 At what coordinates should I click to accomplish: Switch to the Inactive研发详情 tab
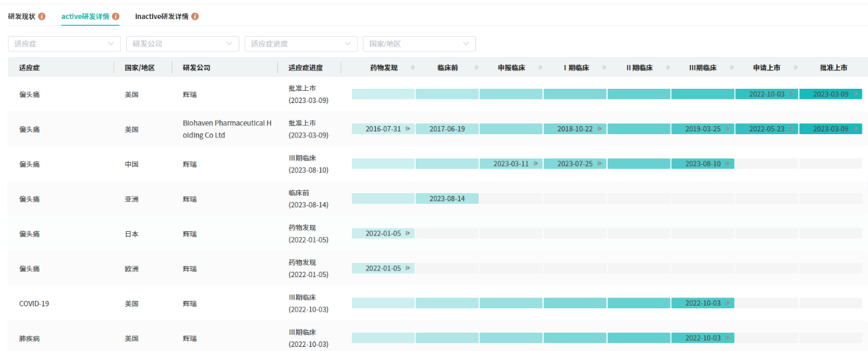tap(161, 16)
